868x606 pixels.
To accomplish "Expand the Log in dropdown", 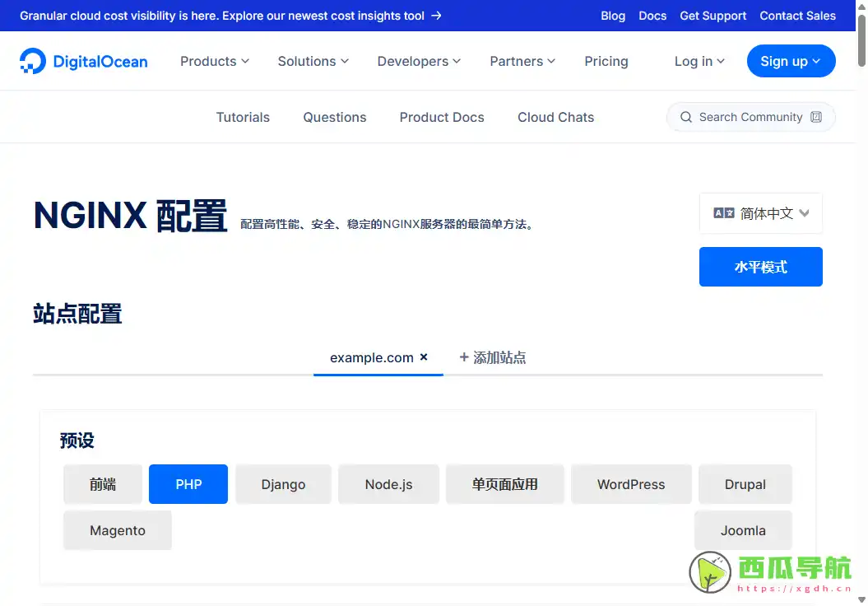I will click(x=699, y=61).
